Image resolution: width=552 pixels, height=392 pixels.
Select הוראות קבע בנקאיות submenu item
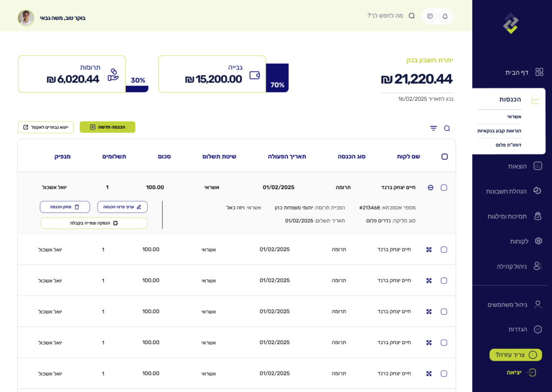pos(499,131)
